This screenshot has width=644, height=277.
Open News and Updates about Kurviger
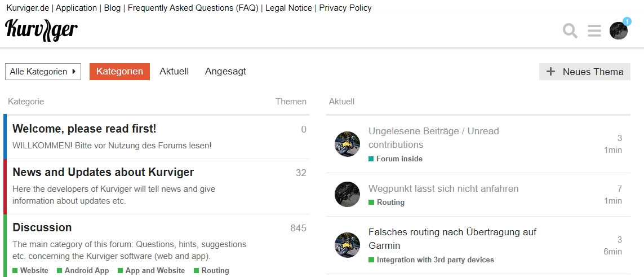click(x=103, y=172)
